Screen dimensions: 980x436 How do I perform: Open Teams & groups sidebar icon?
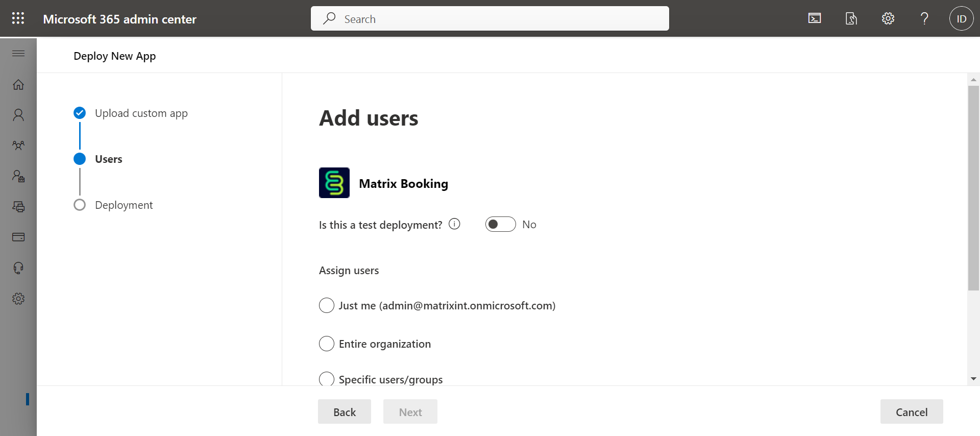18,146
